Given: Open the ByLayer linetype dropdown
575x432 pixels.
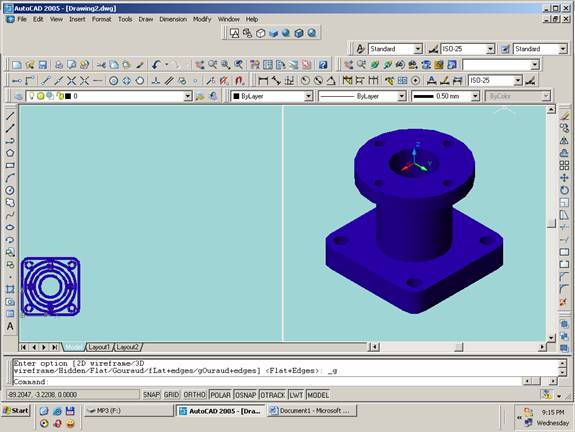Looking at the screenshot, I should coord(402,96).
